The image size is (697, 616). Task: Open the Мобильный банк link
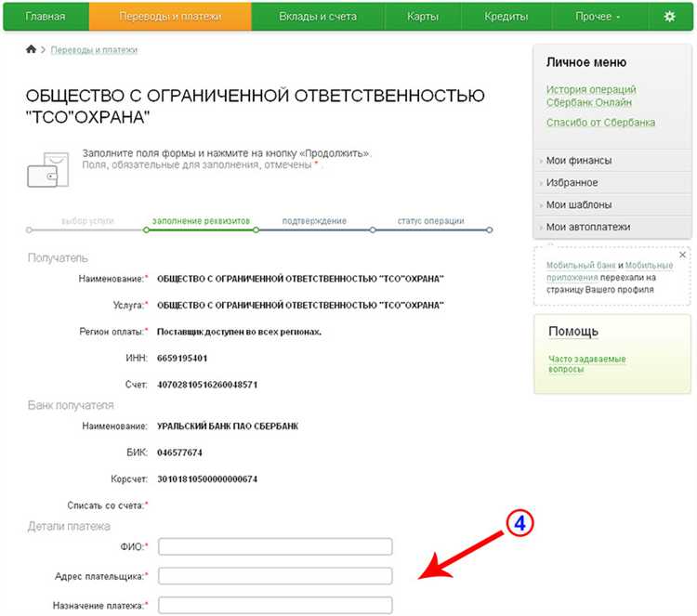click(581, 266)
